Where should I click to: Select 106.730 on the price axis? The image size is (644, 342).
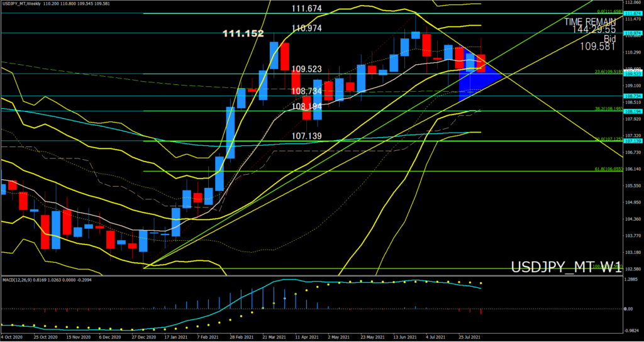click(633, 152)
